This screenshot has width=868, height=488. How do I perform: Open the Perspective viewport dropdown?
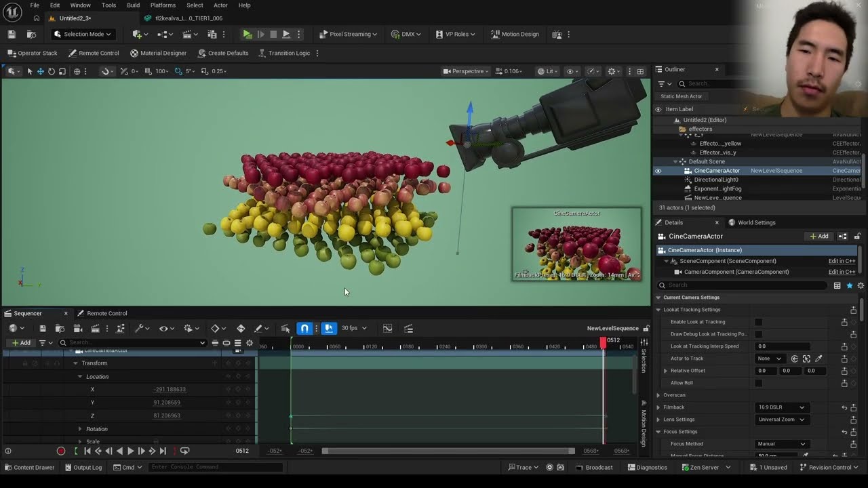[x=467, y=71]
